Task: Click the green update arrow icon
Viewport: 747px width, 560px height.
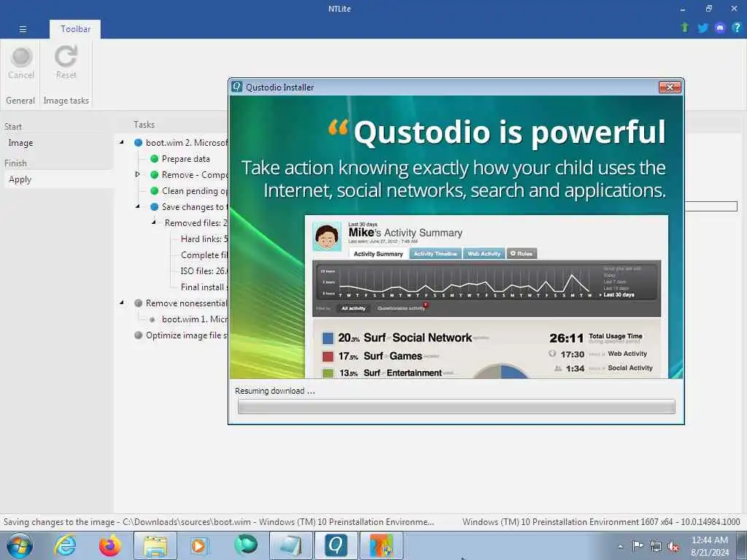Action: pyautogui.click(x=684, y=28)
